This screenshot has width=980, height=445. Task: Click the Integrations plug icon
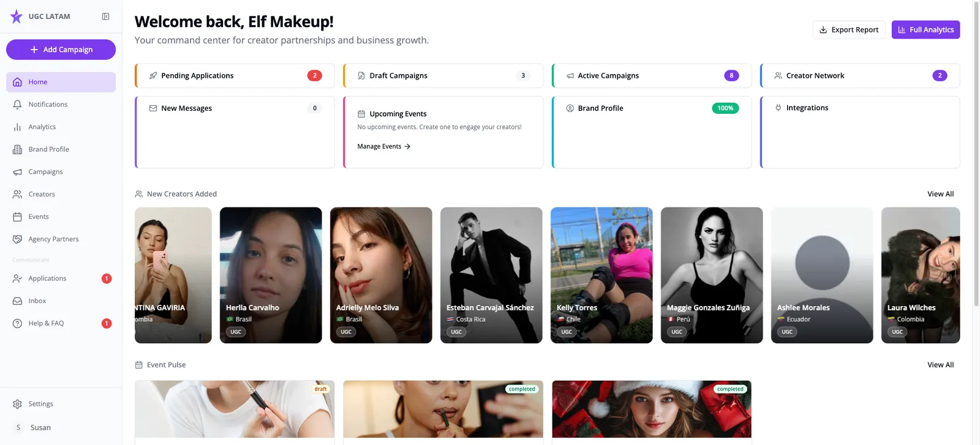pos(778,108)
